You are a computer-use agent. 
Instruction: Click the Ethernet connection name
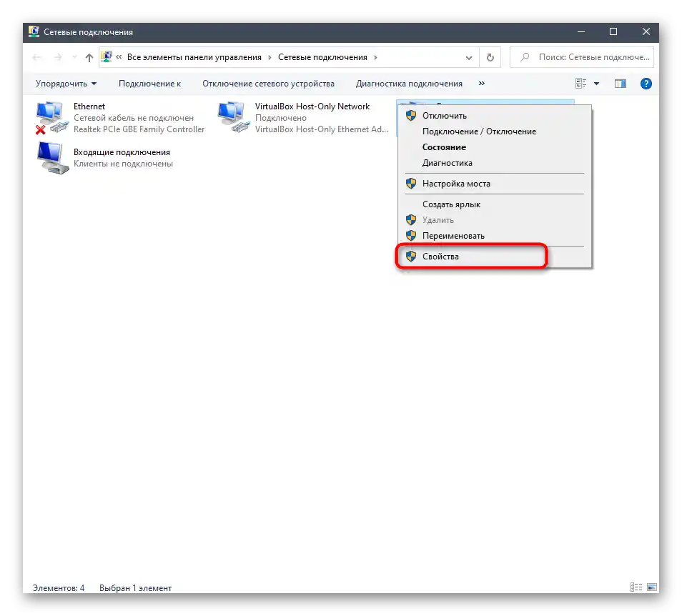click(89, 106)
